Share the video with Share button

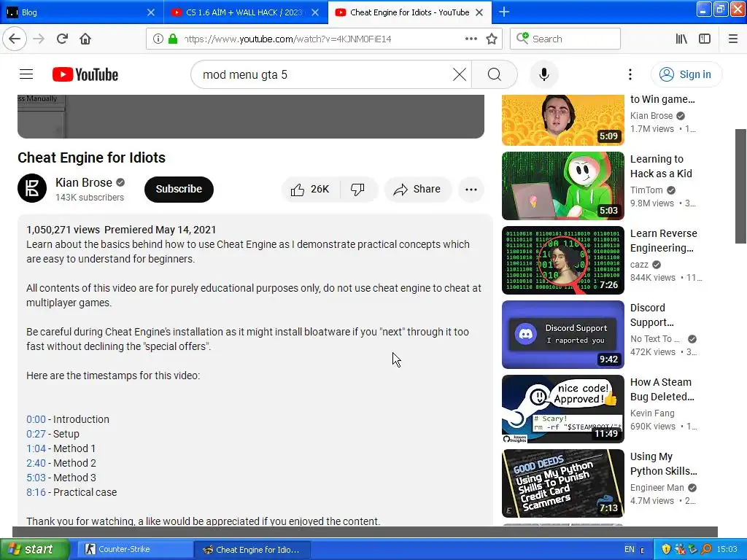point(417,189)
